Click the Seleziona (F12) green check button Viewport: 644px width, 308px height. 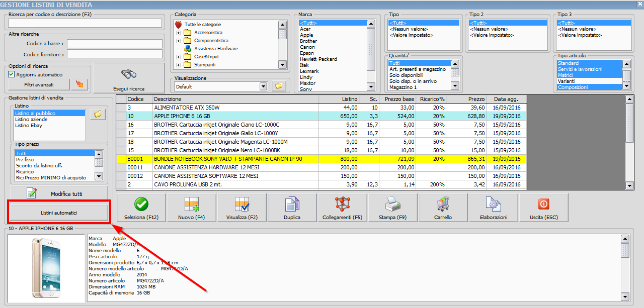pos(141,208)
